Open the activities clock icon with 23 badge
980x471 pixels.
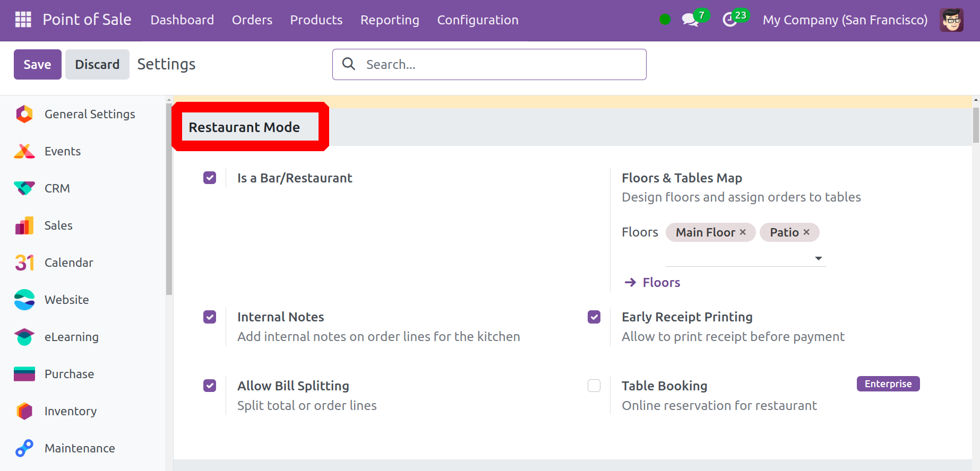click(730, 20)
